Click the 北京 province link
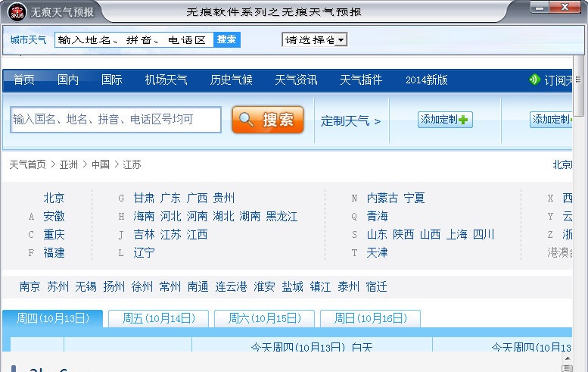The width and height of the screenshot is (588, 372). click(x=54, y=198)
